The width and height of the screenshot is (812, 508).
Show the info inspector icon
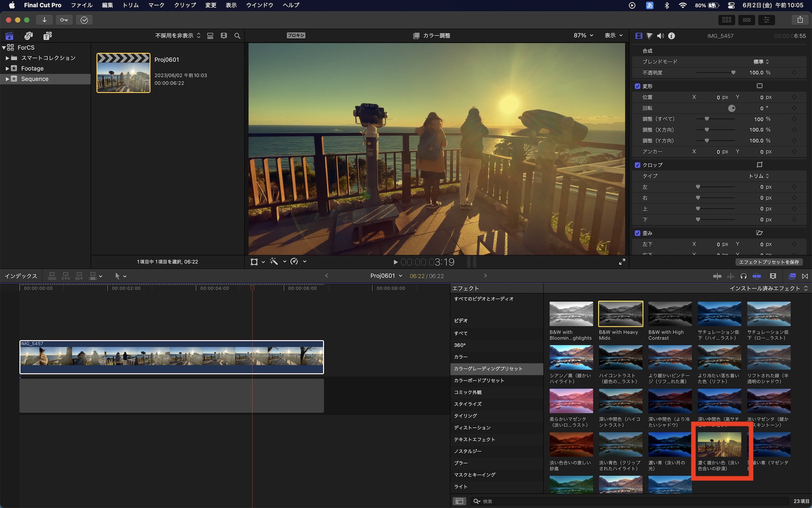(x=672, y=36)
